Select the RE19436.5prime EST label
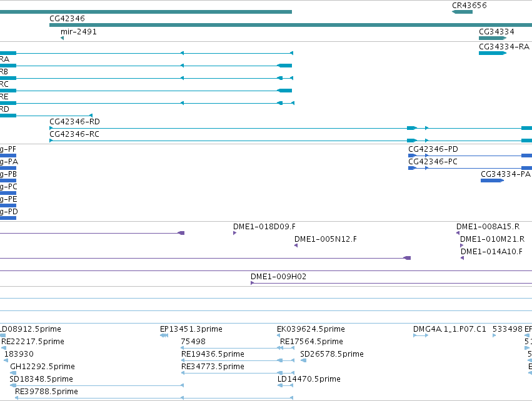The image size is (532, 401). [213, 354]
